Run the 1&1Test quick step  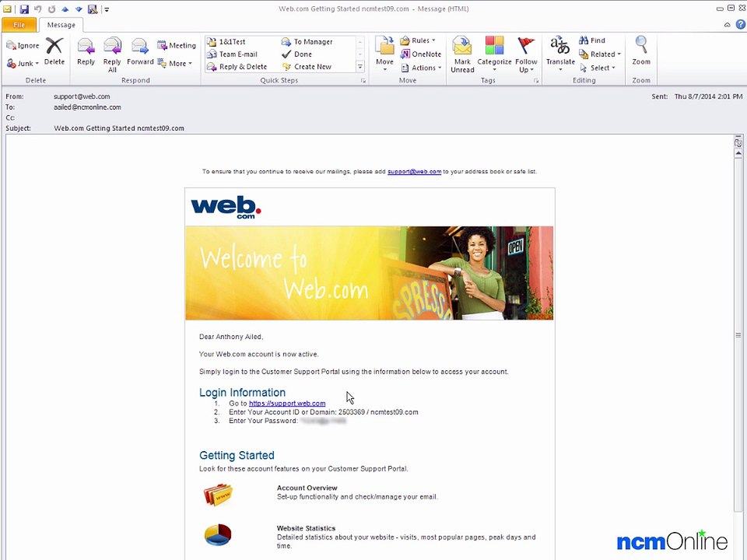click(x=226, y=41)
